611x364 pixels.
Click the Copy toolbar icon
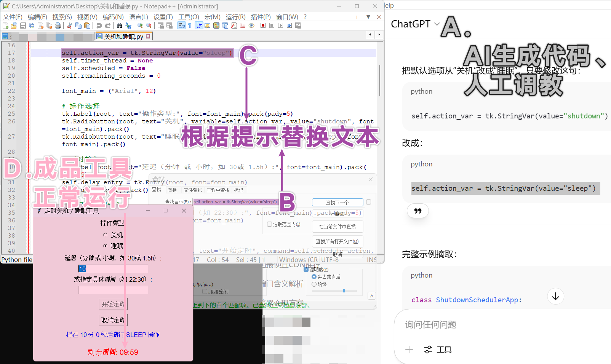click(78, 26)
